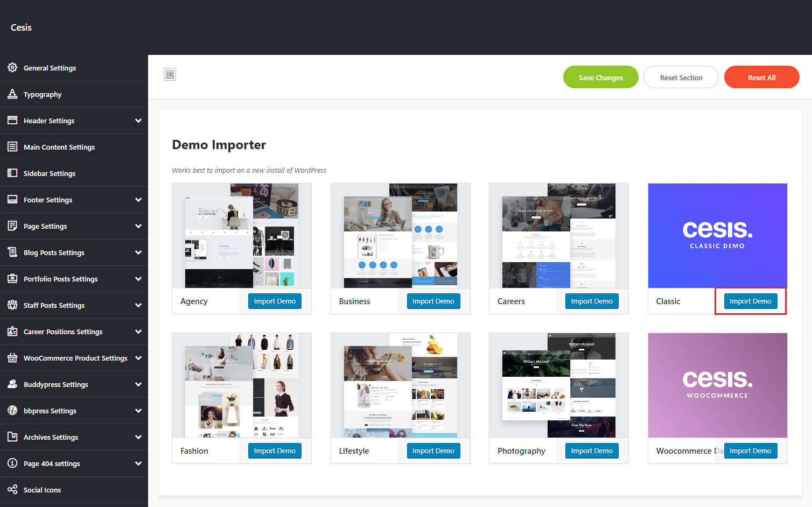Select the purple Woocommerce demo thumbnail
The height and width of the screenshot is (507, 812).
tap(717, 385)
